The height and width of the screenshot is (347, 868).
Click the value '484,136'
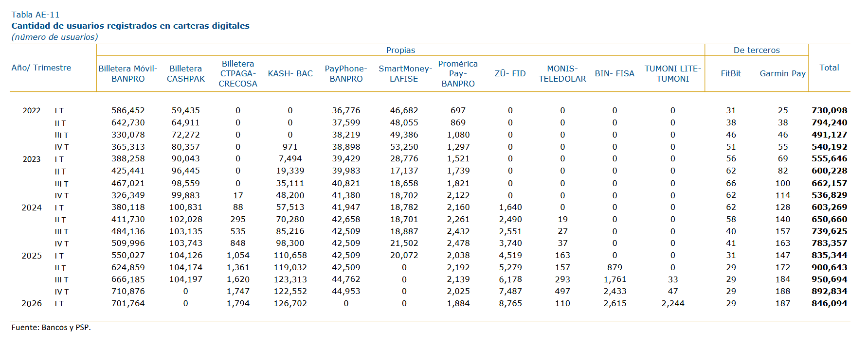tap(128, 231)
